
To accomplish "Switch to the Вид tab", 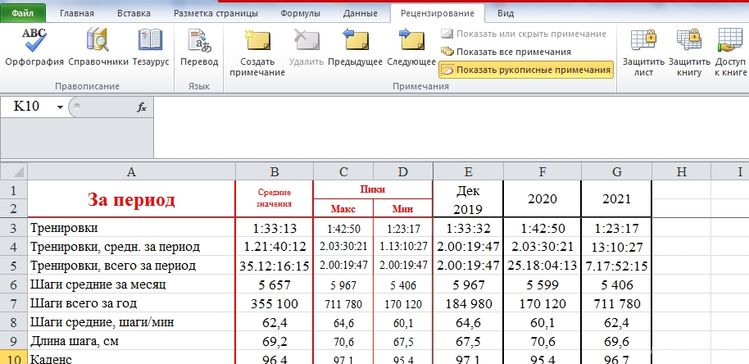I will click(505, 13).
